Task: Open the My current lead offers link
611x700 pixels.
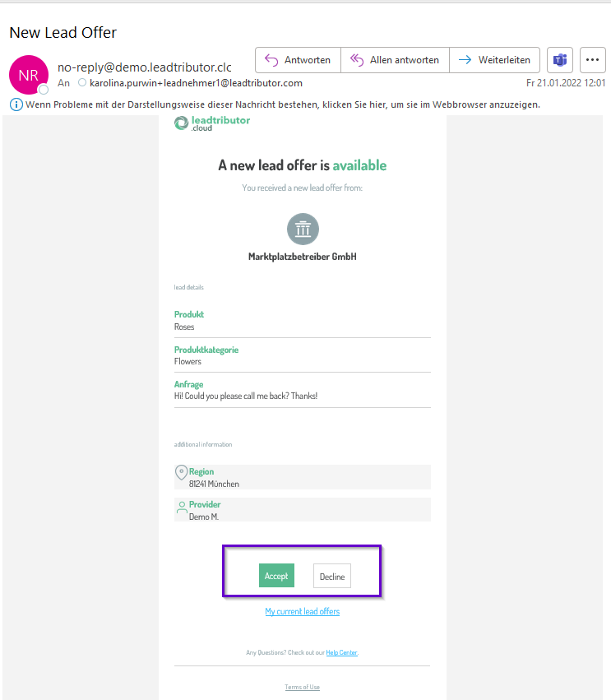Action: [302, 611]
